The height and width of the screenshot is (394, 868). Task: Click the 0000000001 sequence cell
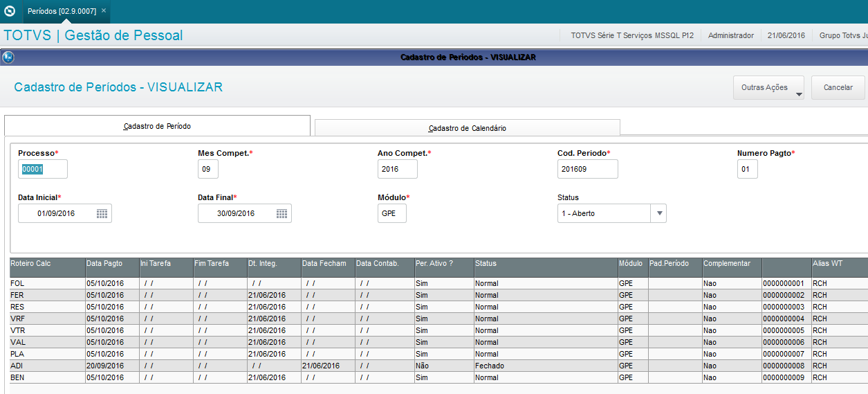(786, 283)
